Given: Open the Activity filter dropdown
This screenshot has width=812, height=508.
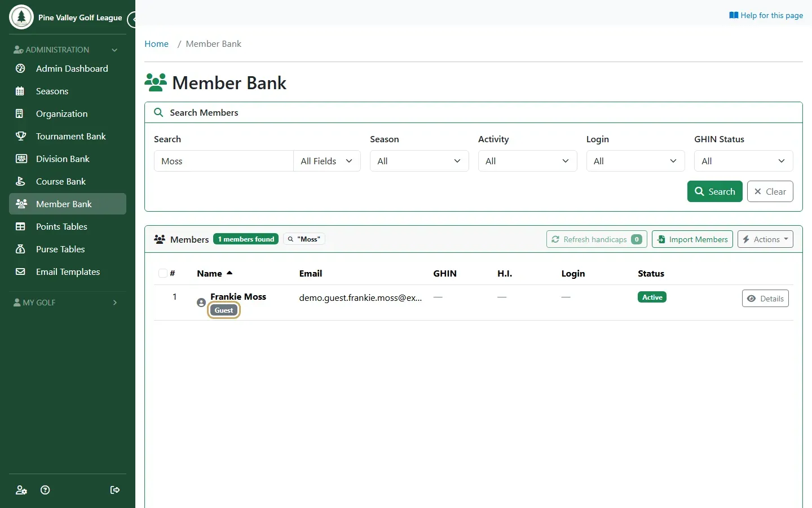Looking at the screenshot, I should coord(528,161).
